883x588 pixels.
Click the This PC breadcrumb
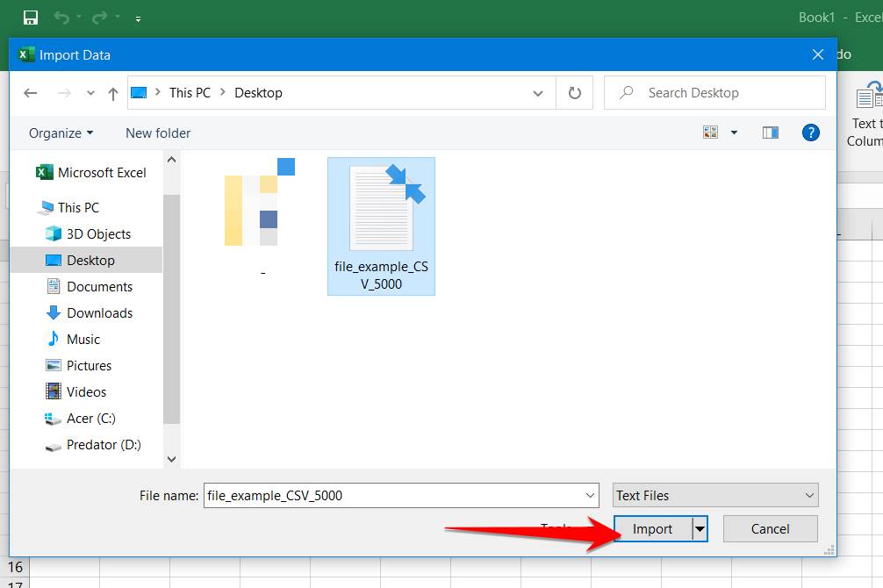tap(190, 93)
